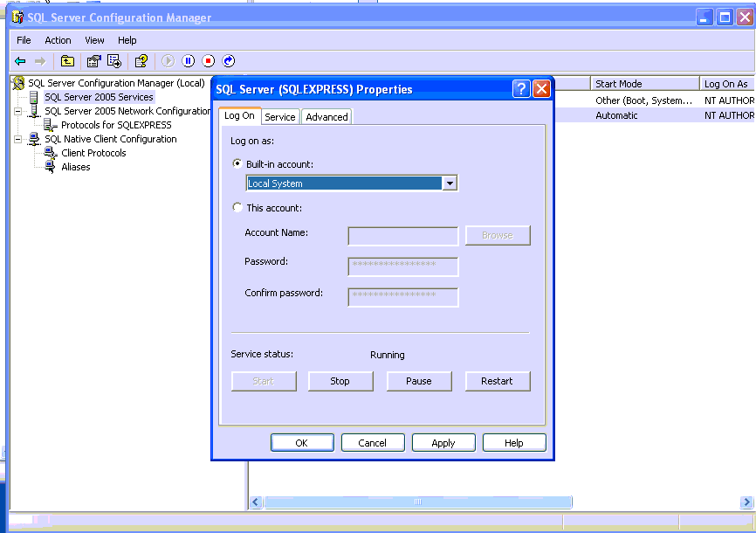756x533 pixels.
Task: Select the This account radio button
Action: tap(237, 208)
